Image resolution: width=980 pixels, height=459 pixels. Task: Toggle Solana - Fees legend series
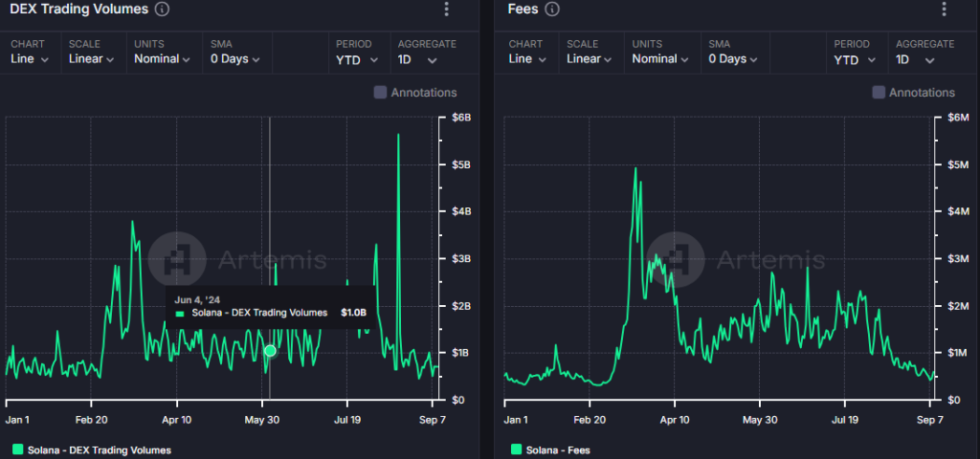click(x=557, y=449)
